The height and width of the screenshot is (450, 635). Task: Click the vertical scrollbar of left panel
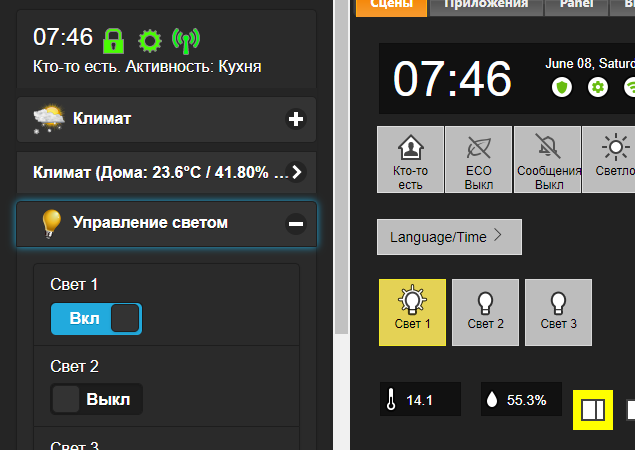[x=341, y=167]
